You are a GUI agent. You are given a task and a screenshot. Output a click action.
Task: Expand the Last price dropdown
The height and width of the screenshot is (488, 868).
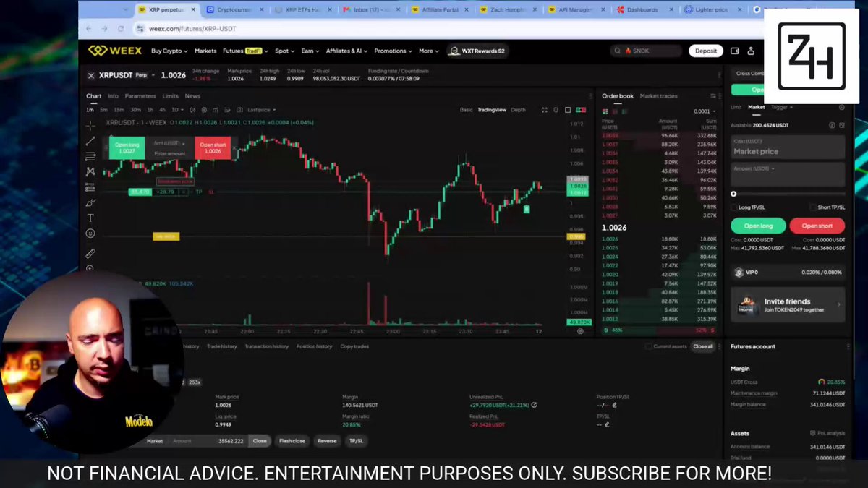pos(260,110)
